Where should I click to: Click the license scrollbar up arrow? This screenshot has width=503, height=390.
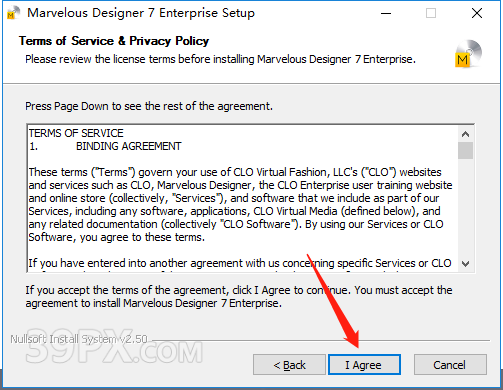pyautogui.click(x=465, y=134)
